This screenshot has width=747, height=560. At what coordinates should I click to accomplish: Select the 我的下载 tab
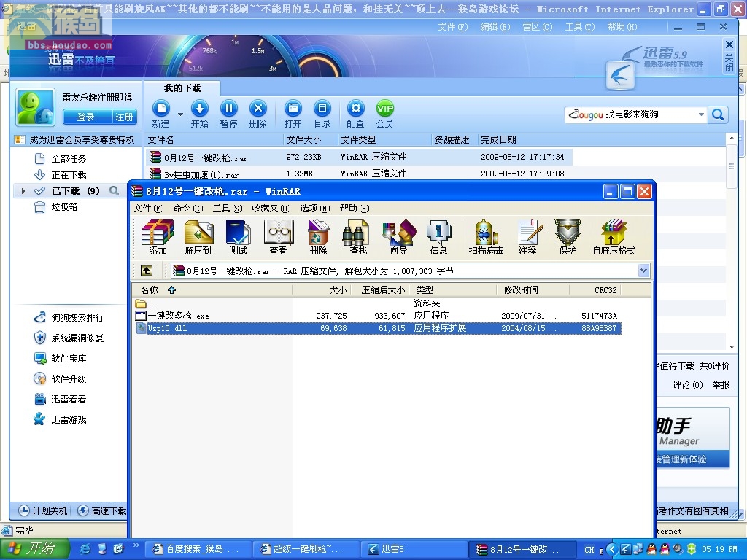(182, 88)
